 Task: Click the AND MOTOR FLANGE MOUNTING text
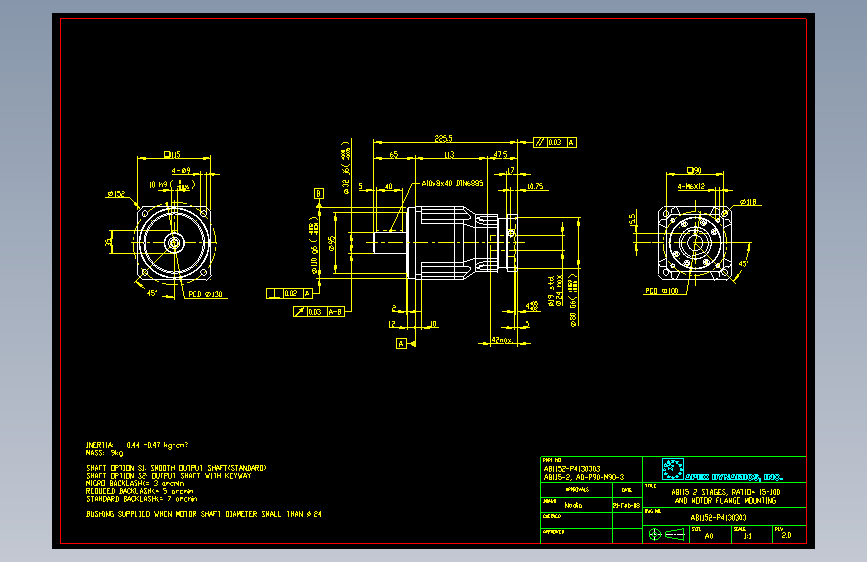725,501
